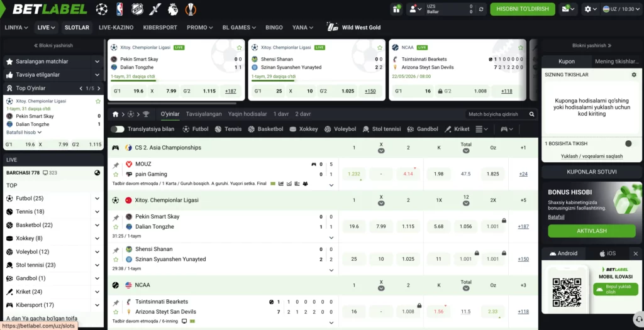Viewport: 644px width, 330px height.
Task: Favorite the Shensi Shanan top card
Action: tap(379, 48)
